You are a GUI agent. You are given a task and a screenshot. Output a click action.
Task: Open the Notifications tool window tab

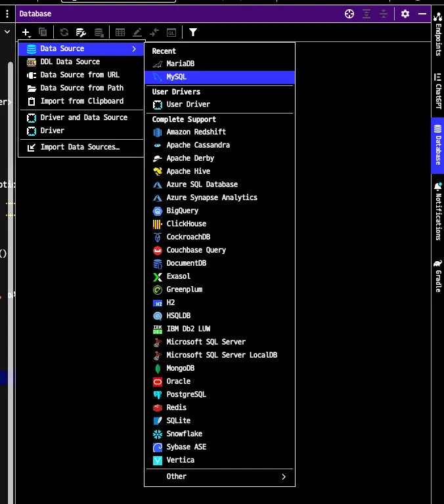[438, 211]
